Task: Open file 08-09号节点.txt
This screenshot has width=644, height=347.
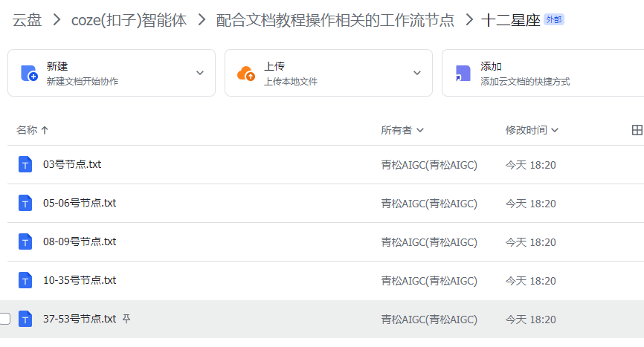Action: pyautogui.click(x=80, y=241)
